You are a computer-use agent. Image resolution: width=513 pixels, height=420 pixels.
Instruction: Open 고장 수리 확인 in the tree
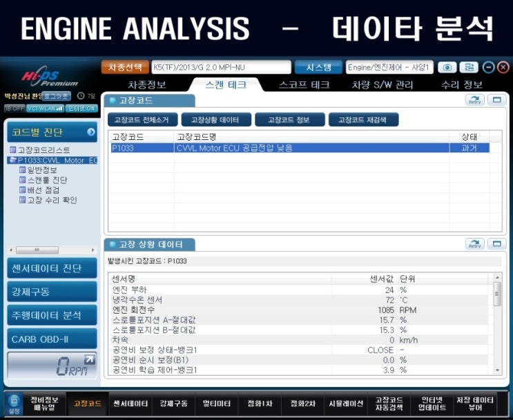click(x=48, y=200)
